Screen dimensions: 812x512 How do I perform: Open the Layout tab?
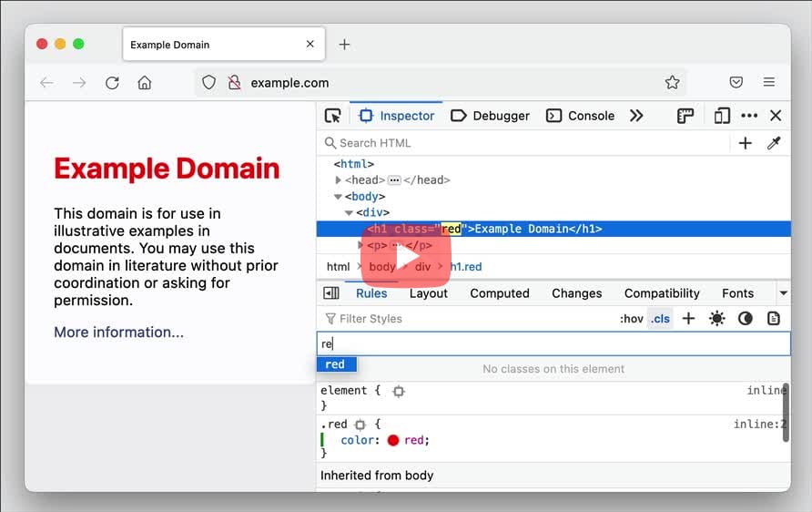pos(428,293)
